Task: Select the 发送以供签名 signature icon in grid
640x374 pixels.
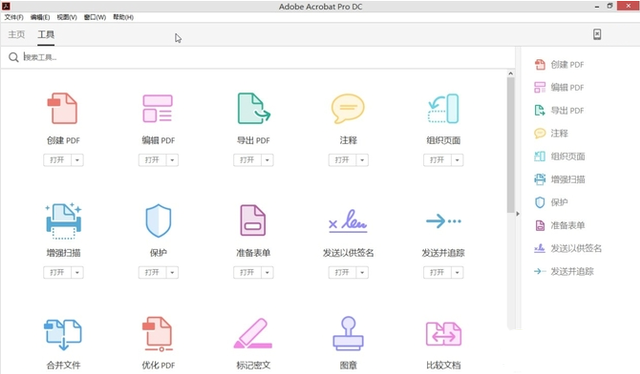Action: pos(348,221)
